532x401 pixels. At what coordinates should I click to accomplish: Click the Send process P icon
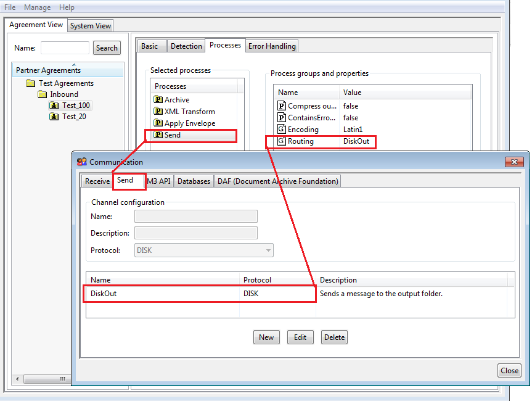pyautogui.click(x=158, y=135)
